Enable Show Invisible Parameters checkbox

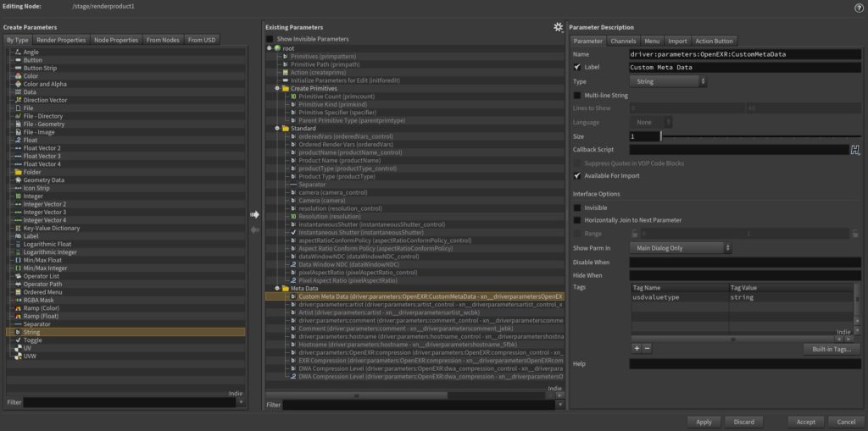(270, 39)
